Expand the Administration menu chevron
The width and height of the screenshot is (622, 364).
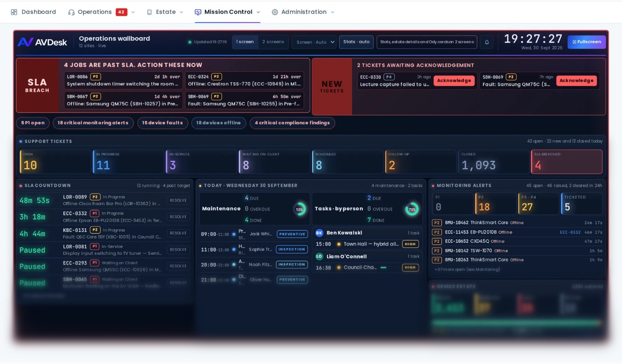click(332, 12)
